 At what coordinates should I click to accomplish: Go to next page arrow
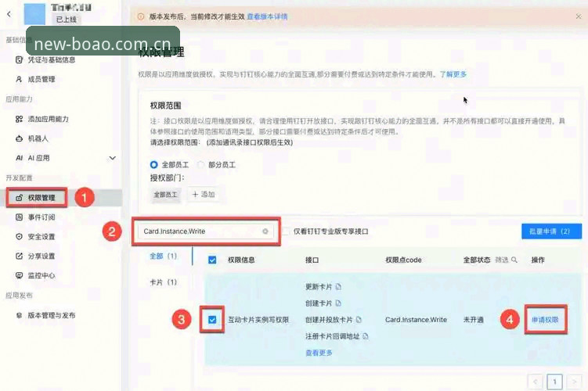pos(574,382)
